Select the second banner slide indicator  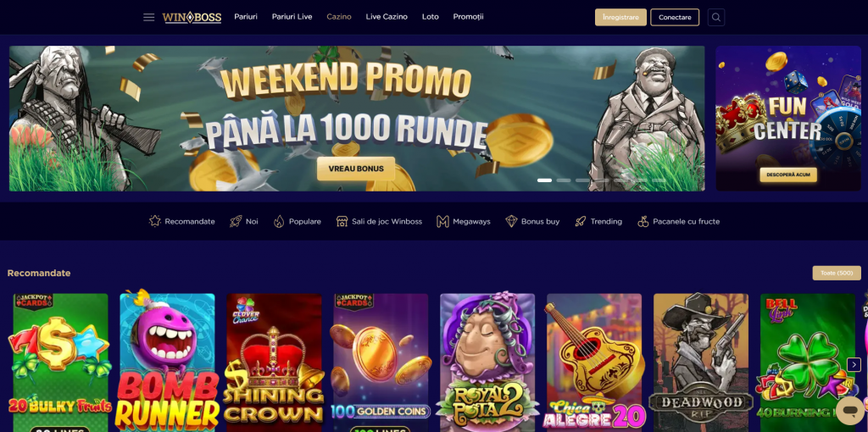pyautogui.click(x=564, y=180)
